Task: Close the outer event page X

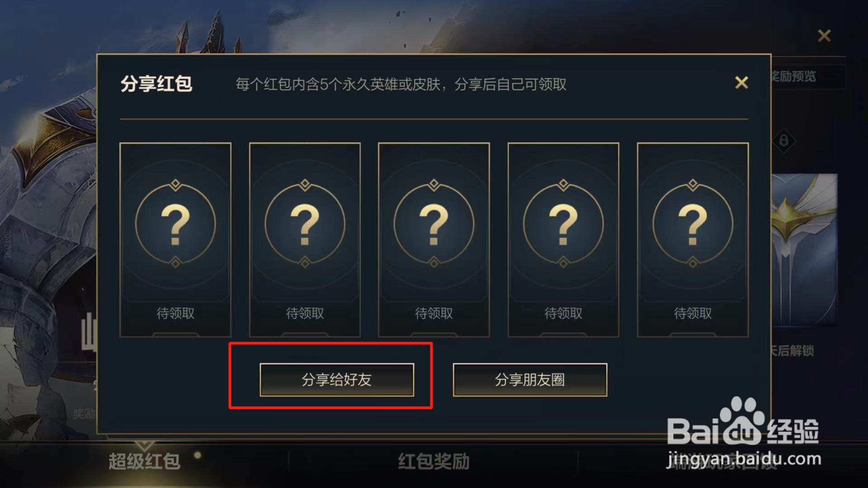Action: coord(824,36)
